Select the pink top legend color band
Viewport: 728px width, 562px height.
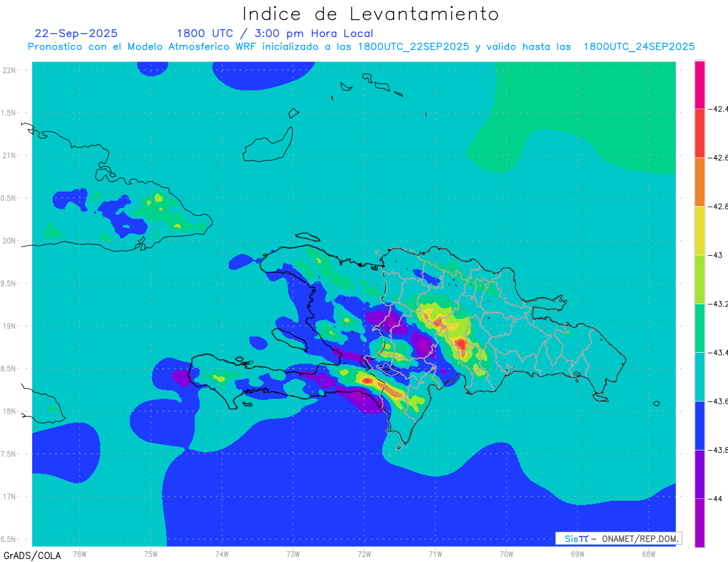pos(699,85)
